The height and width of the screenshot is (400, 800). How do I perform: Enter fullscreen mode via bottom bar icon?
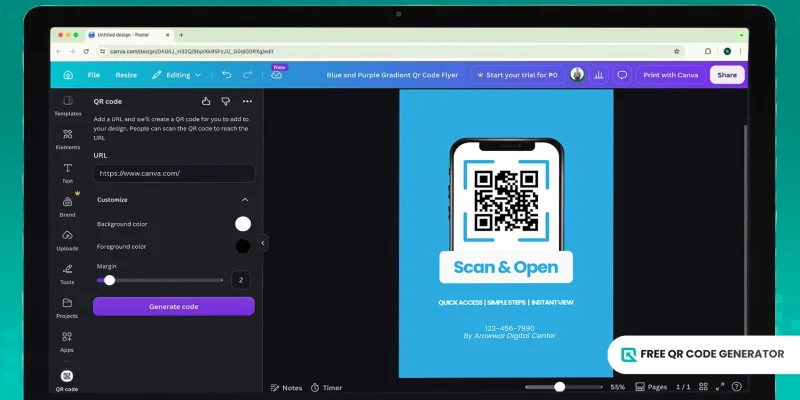tap(720, 387)
